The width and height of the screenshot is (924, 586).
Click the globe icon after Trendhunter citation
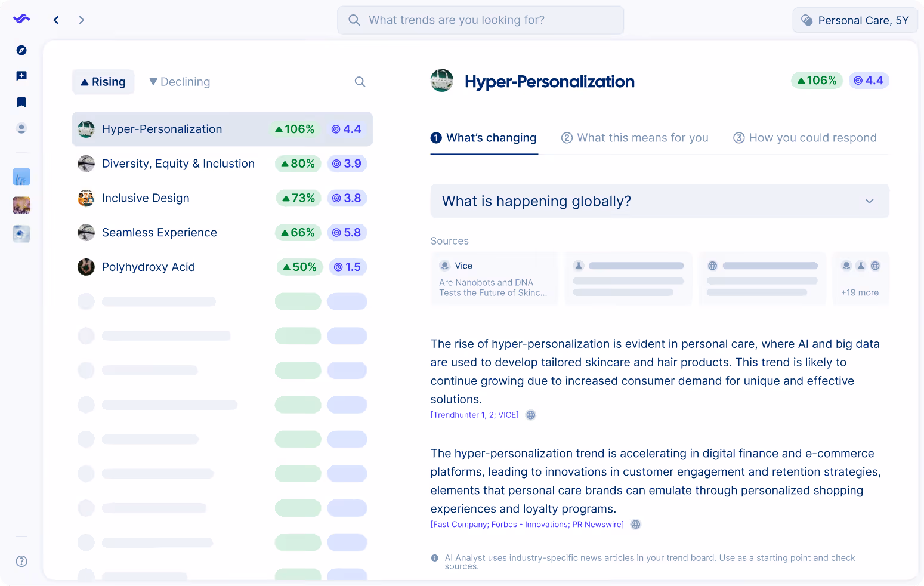coord(531,415)
